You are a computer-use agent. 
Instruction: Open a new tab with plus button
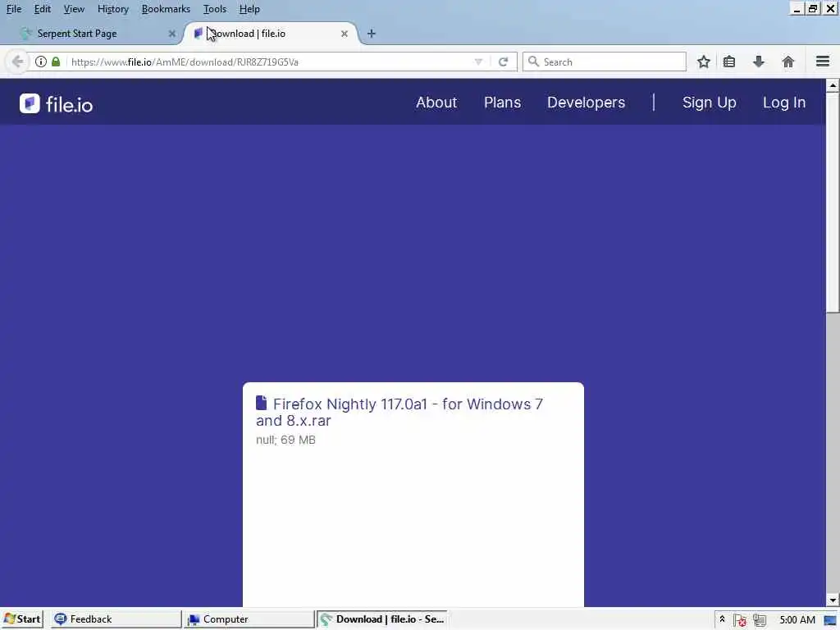point(372,33)
